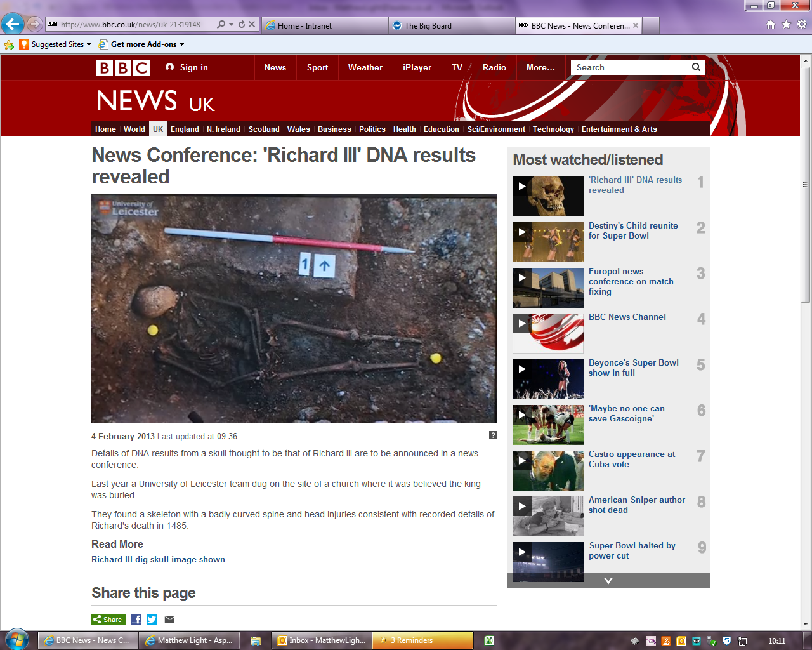Open Weather in the BBC top bar
The image size is (812, 650).
point(365,68)
